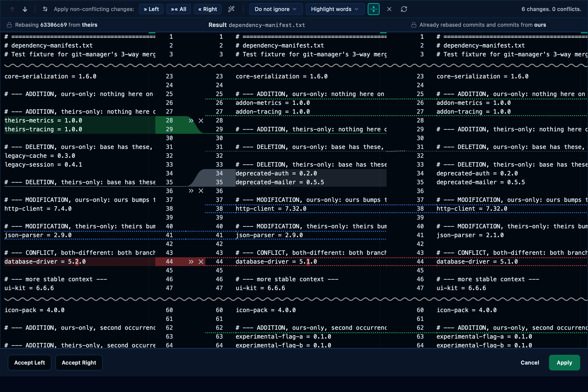Click 'legacy-session = 0.4.1' in left pane
Screen dimensions: 588x392
[43, 164]
